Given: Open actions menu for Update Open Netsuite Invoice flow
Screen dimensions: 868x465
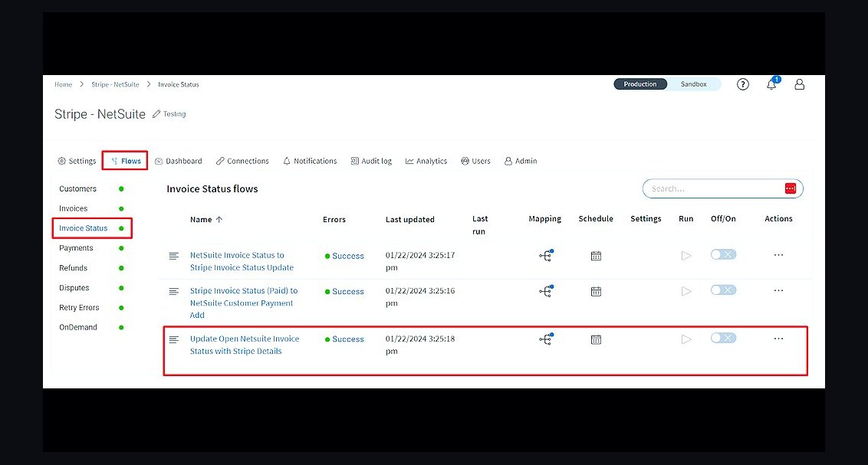Looking at the screenshot, I should coord(778,339).
